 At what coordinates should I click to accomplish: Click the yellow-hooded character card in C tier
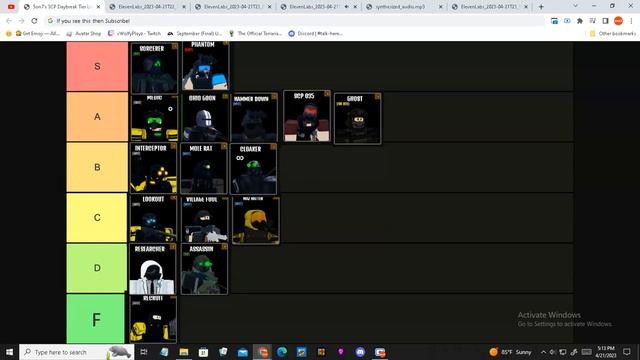tap(256, 220)
